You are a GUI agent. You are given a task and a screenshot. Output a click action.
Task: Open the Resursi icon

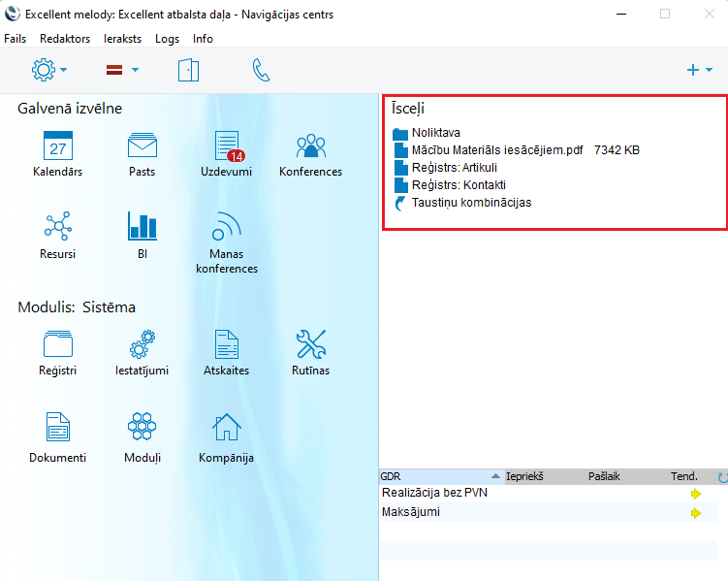coord(58,227)
